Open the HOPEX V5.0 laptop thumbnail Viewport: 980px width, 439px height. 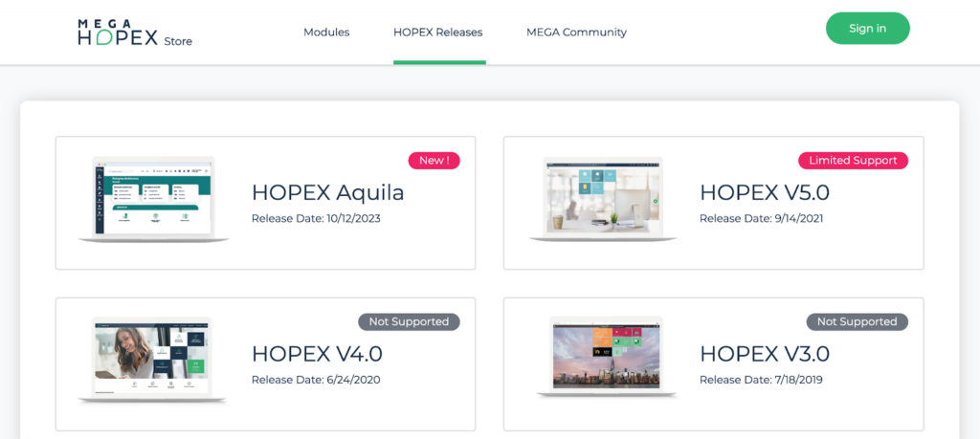pos(603,199)
